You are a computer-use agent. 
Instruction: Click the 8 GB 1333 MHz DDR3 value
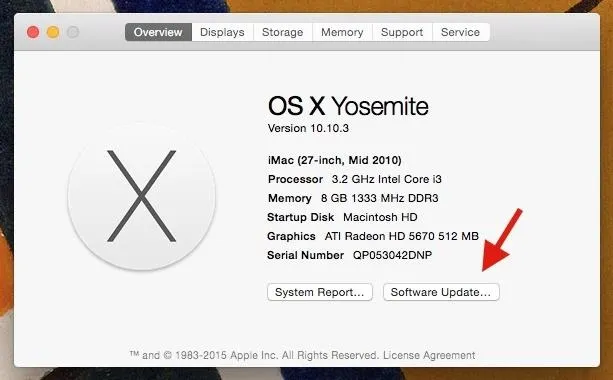(x=379, y=198)
